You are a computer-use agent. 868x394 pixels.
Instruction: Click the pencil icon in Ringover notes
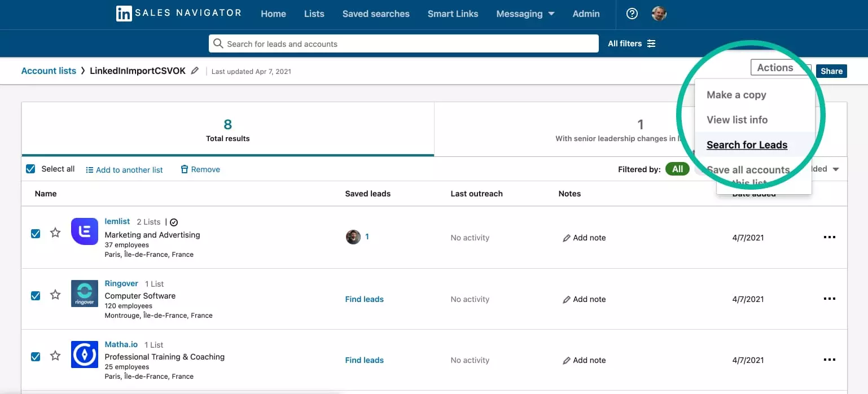(x=567, y=300)
